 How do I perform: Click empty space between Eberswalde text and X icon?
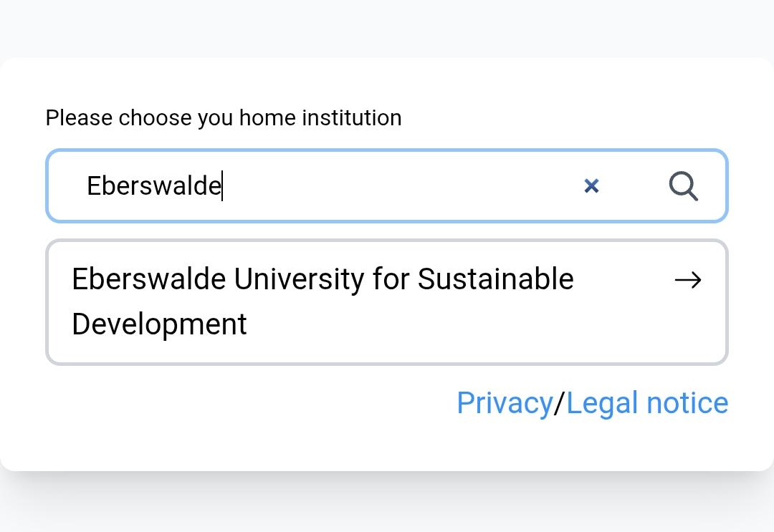point(401,186)
